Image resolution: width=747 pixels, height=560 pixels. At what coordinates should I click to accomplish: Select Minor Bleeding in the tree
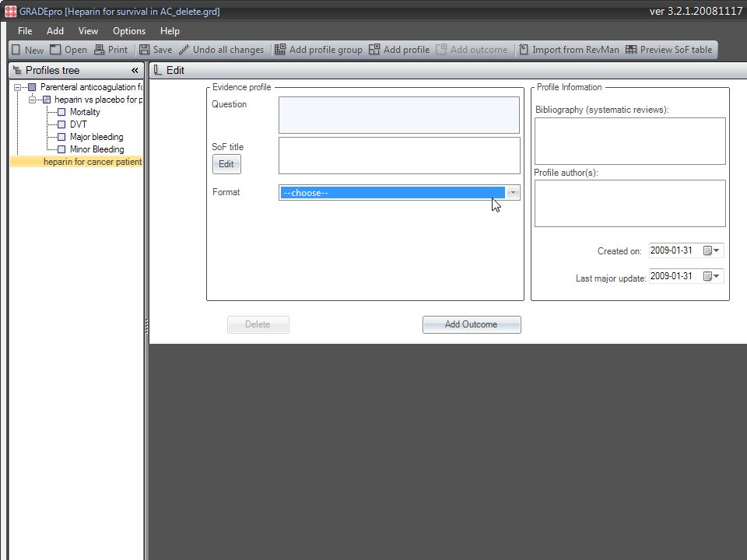96,149
